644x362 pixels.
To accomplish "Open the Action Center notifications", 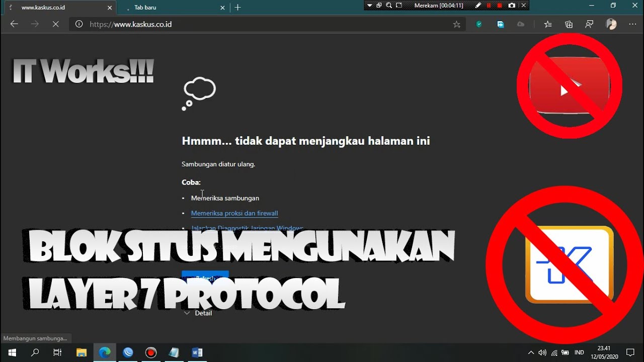I will click(x=630, y=352).
